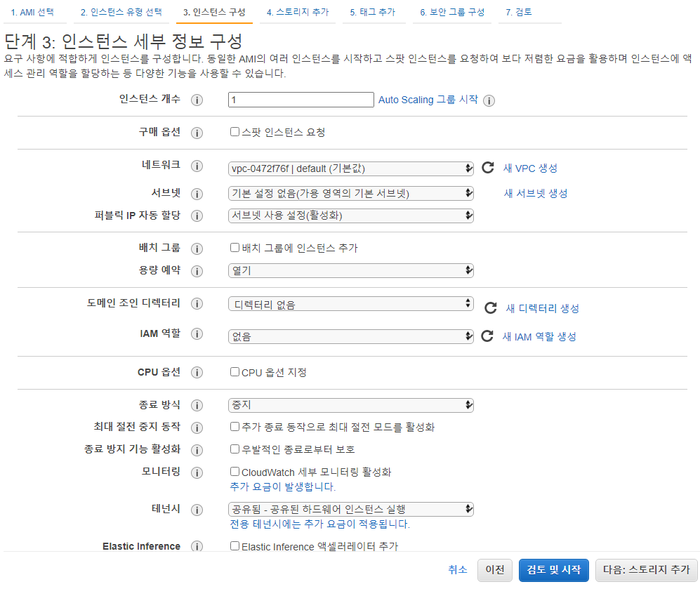Click 전용 테넌시 추가 요금 link
Screen dimensions: 700x589
(319, 524)
